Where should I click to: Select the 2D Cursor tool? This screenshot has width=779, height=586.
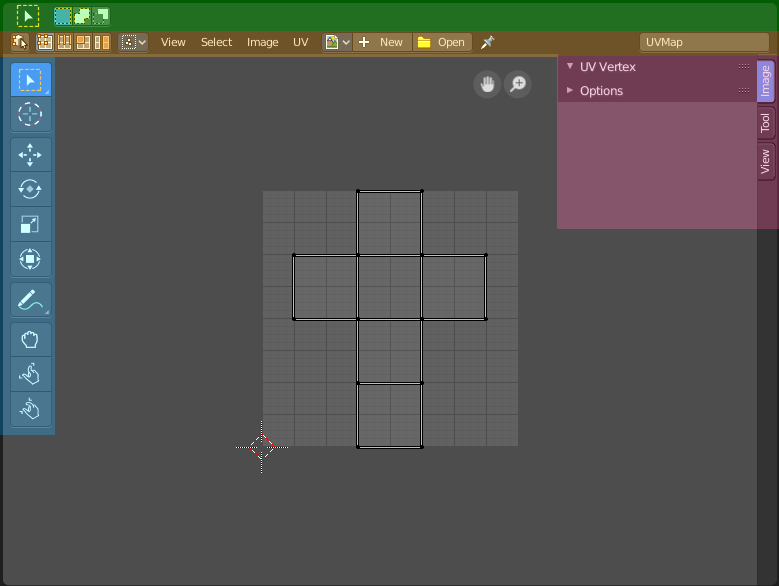pyautogui.click(x=31, y=115)
